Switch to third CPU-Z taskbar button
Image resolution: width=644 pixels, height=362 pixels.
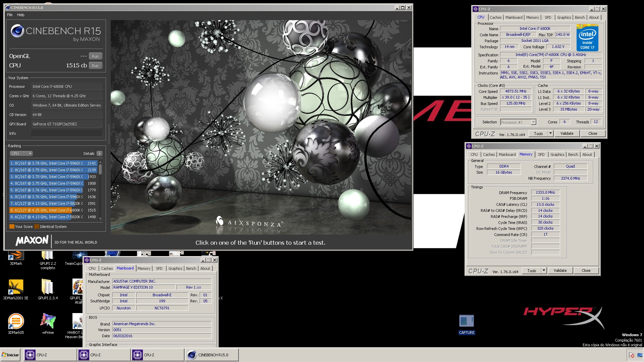click(157, 355)
